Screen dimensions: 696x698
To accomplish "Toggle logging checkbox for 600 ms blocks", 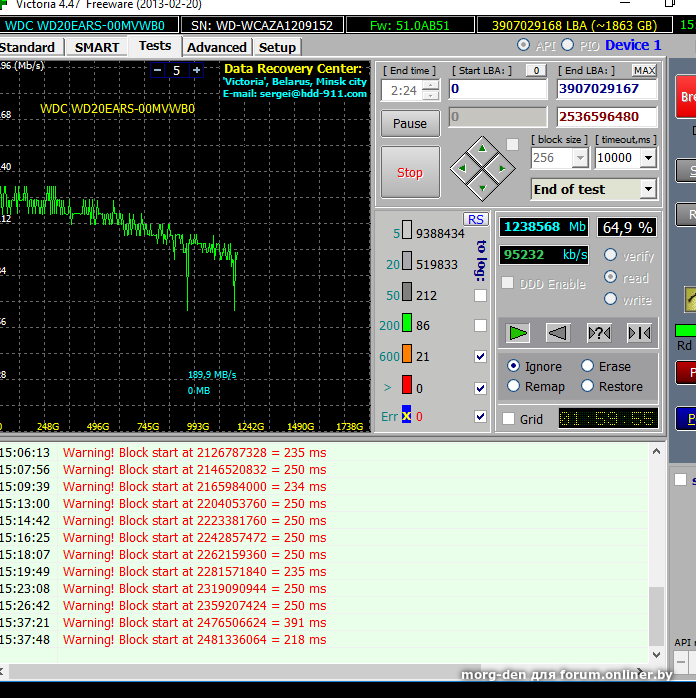I will point(481,356).
